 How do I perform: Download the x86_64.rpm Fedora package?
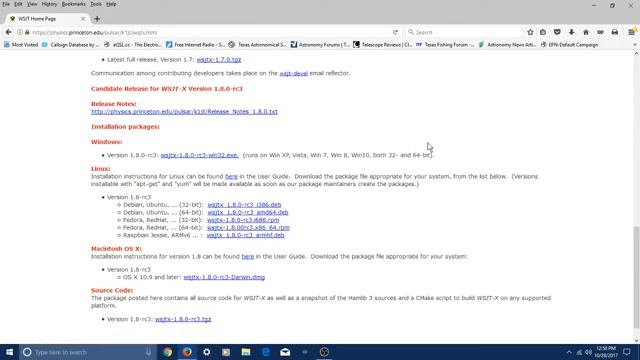[248, 228]
